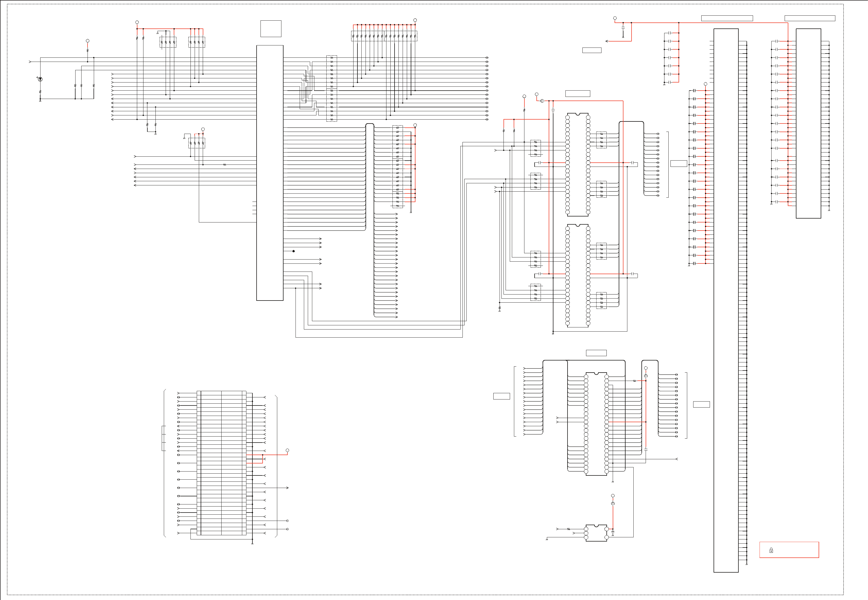Viewport: 868px width, 600px height.
Task: Click the ground symbol below the LED resistor
Action: pos(40,101)
